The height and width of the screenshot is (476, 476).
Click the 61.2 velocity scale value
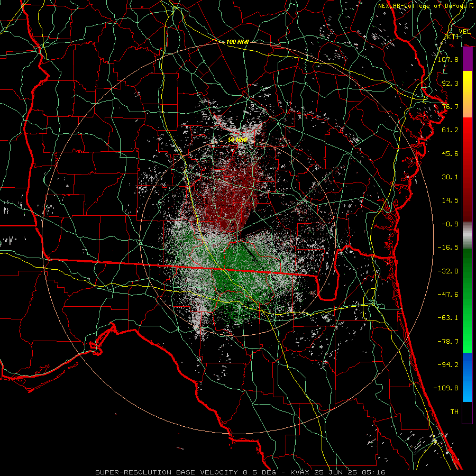450,130
